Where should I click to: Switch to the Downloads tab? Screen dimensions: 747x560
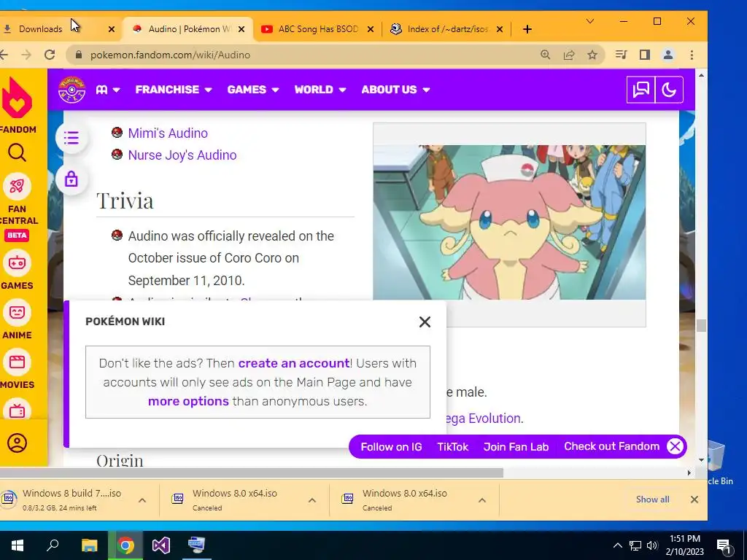53,29
